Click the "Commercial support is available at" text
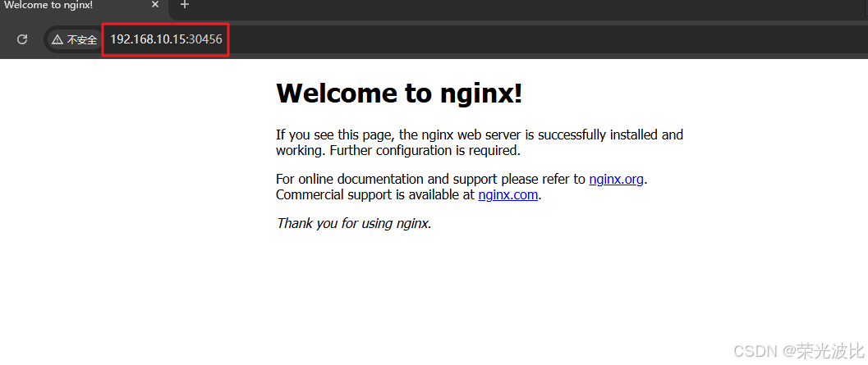The width and height of the screenshot is (868, 365). [x=375, y=194]
